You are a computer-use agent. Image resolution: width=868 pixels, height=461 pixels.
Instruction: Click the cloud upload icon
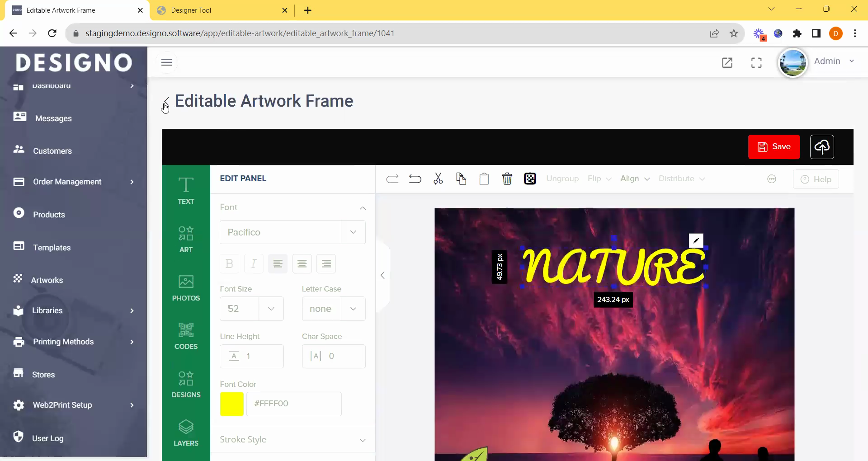(x=821, y=147)
